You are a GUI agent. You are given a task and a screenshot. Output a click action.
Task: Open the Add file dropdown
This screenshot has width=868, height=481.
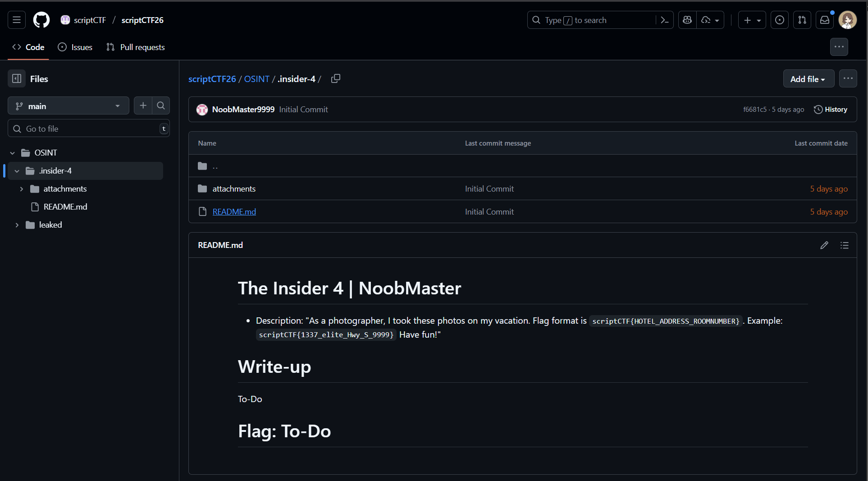click(x=808, y=79)
